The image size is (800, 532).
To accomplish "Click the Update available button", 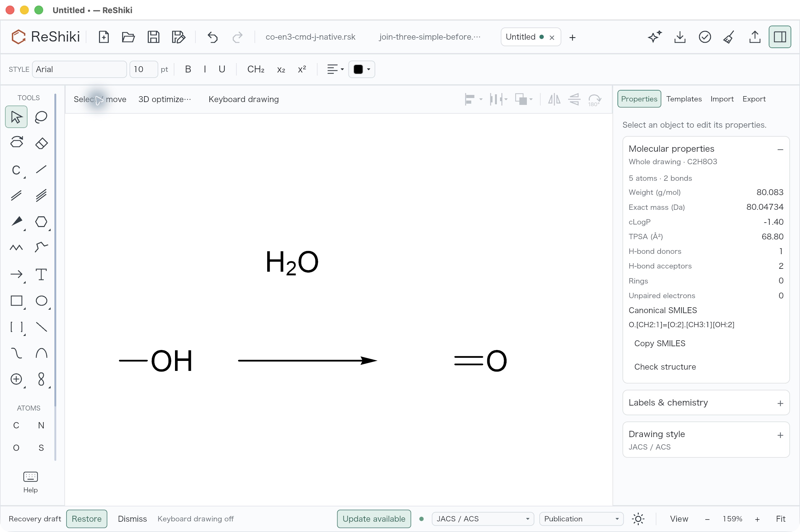I will pos(373,519).
